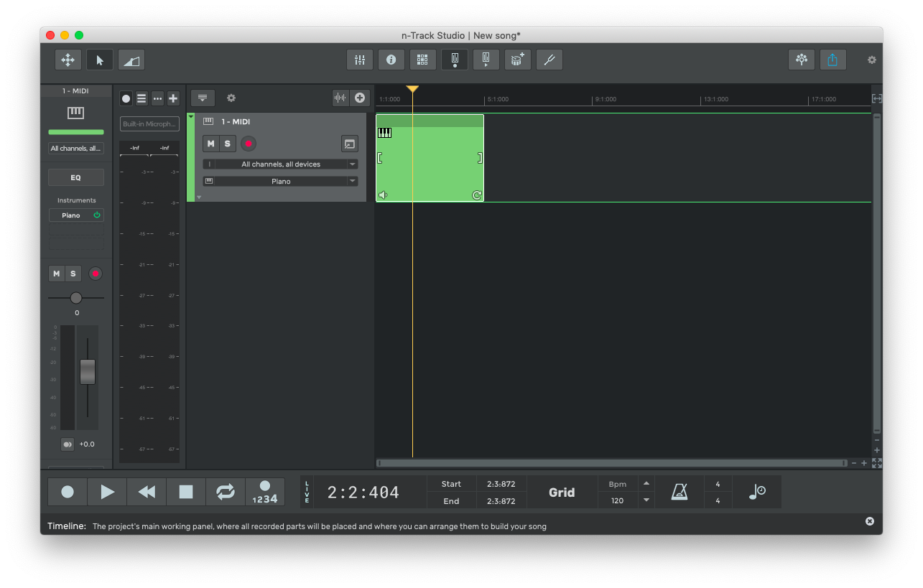Click the loop icon in the clip corner
The height and width of the screenshot is (588, 923).
[477, 195]
